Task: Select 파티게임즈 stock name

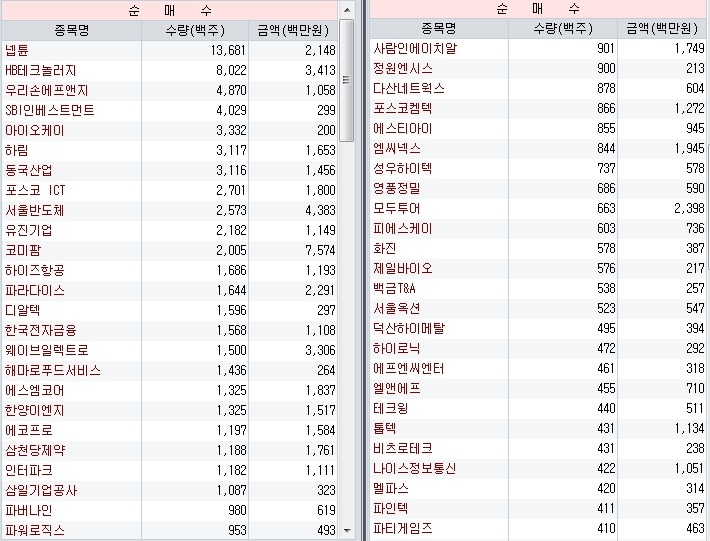Action: pos(403,528)
